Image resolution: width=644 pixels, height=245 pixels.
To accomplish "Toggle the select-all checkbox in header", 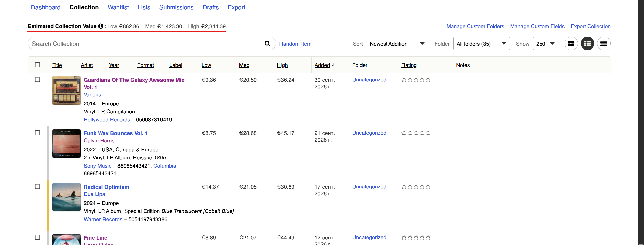I will [37, 65].
